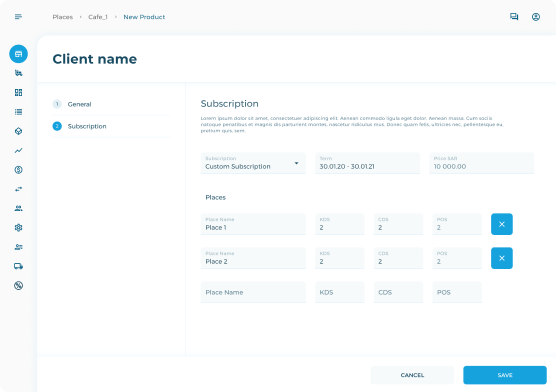556x392 pixels.
Task: Click the Places breadcrumb
Action: pyautogui.click(x=63, y=17)
